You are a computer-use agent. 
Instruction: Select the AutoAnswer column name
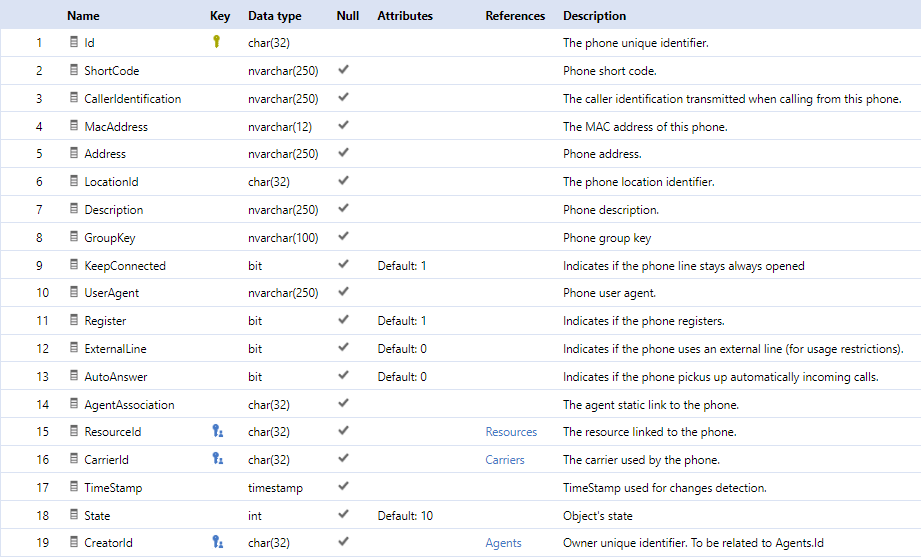click(x=116, y=377)
